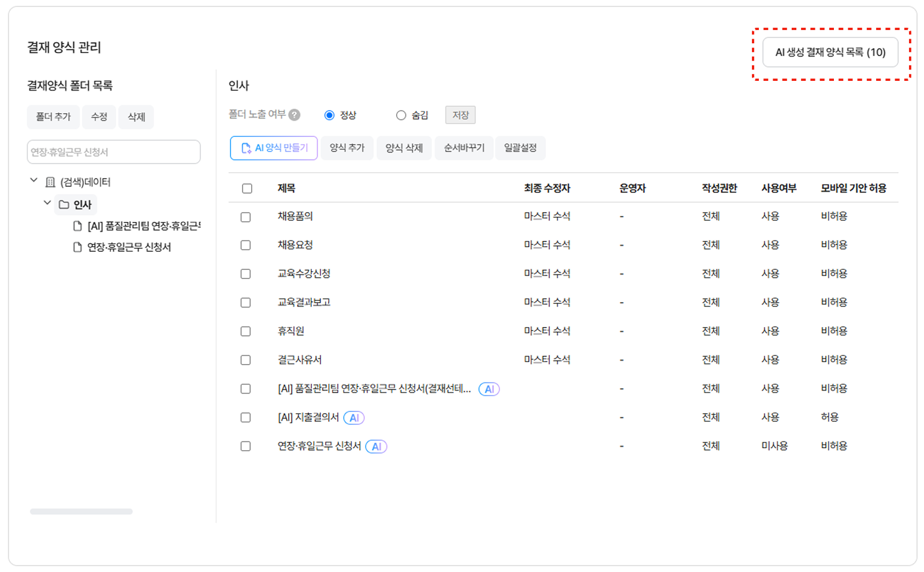Click the 인사 folder icon in tree
The width and height of the screenshot is (924, 572).
coord(64,205)
